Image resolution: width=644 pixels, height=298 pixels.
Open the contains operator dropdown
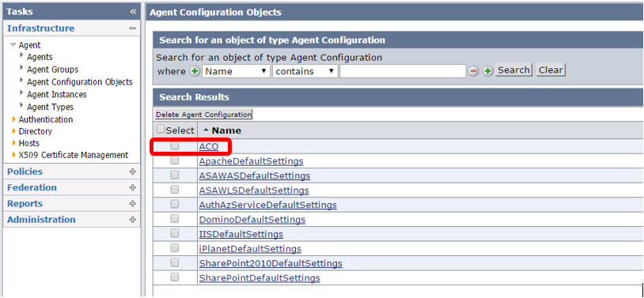[x=305, y=71]
